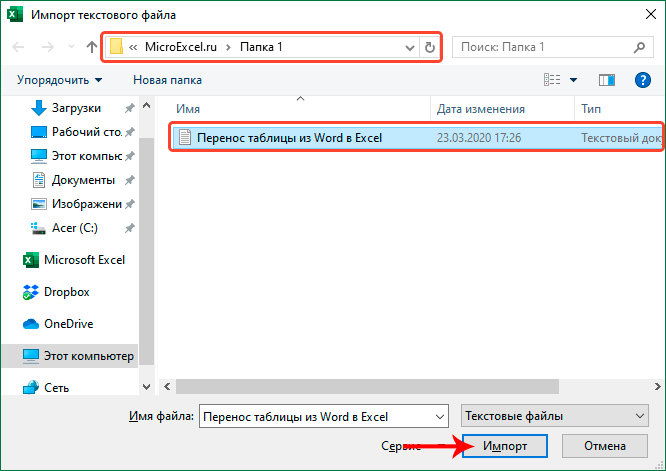Expand the address bar history dropdown

pos(409,48)
